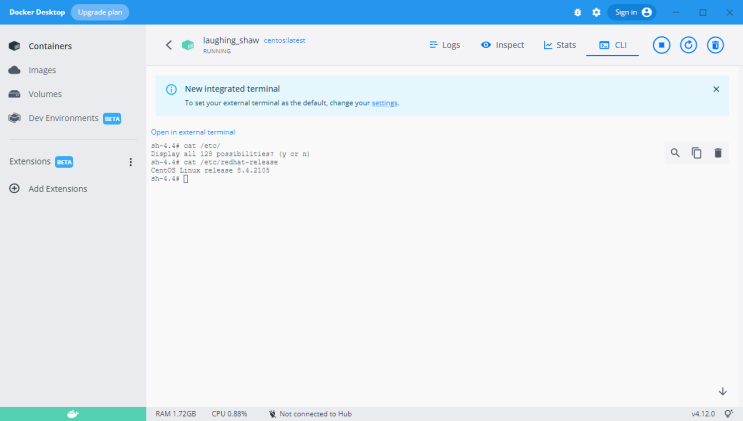Screen dimensions: 743x421
Task: Open Dev Environments section
Action: 63,118
